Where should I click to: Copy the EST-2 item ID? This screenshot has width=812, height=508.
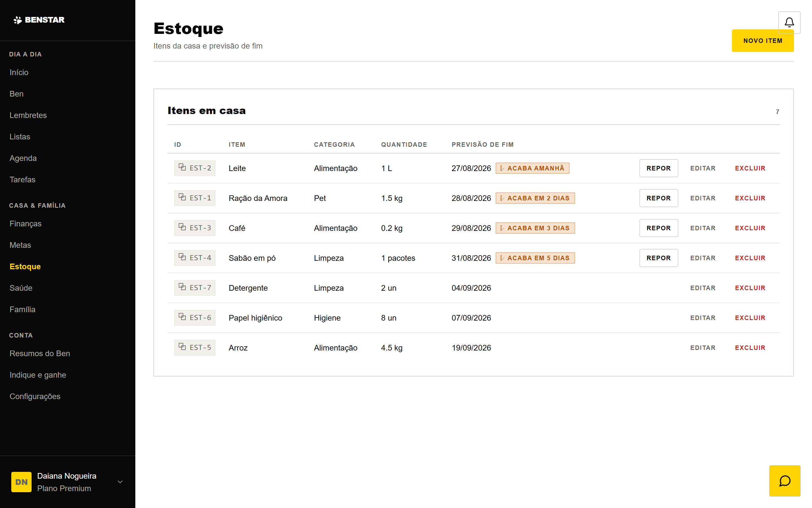pos(195,168)
